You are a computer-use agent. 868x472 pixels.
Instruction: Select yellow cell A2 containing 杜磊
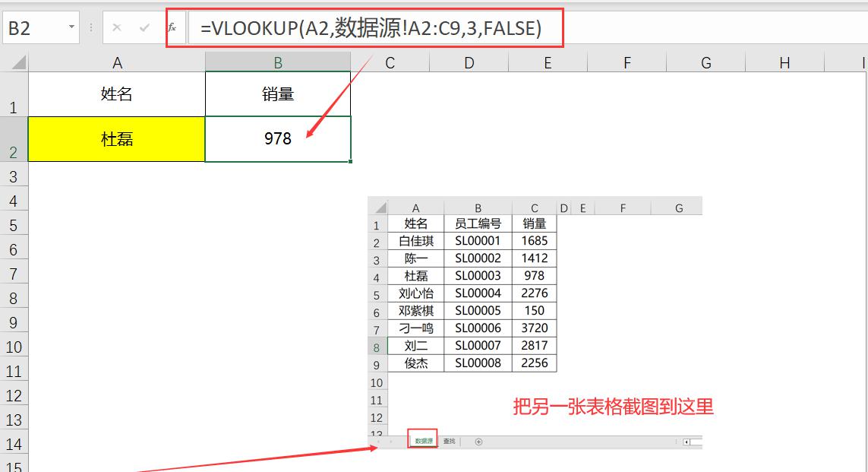[x=117, y=139]
